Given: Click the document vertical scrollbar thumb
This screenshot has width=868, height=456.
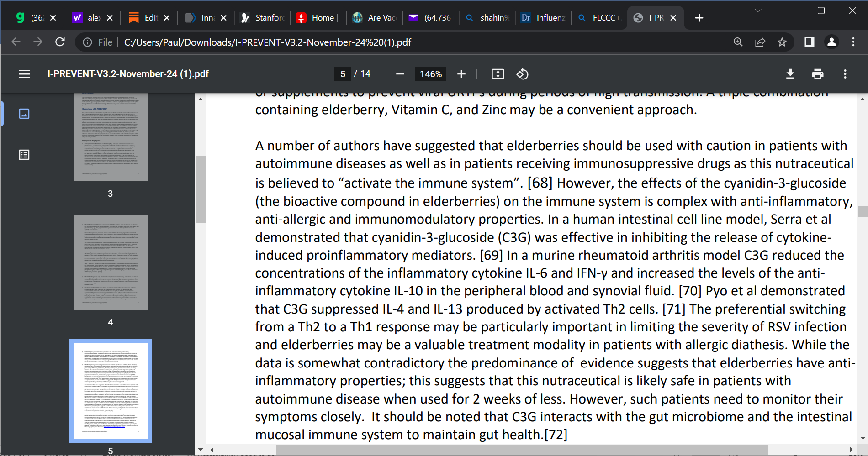Looking at the screenshot, I should 863,211.
